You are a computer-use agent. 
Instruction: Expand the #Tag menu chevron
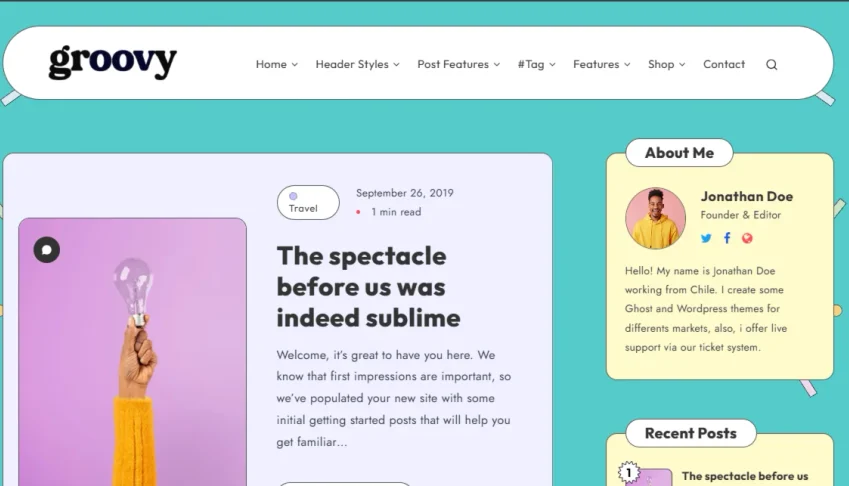(552, 64)
